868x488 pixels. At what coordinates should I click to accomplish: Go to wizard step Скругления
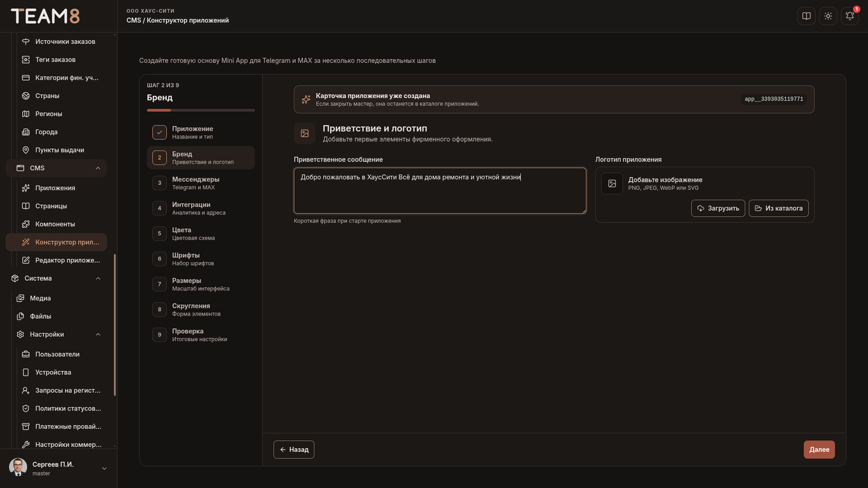coord(201,310)
